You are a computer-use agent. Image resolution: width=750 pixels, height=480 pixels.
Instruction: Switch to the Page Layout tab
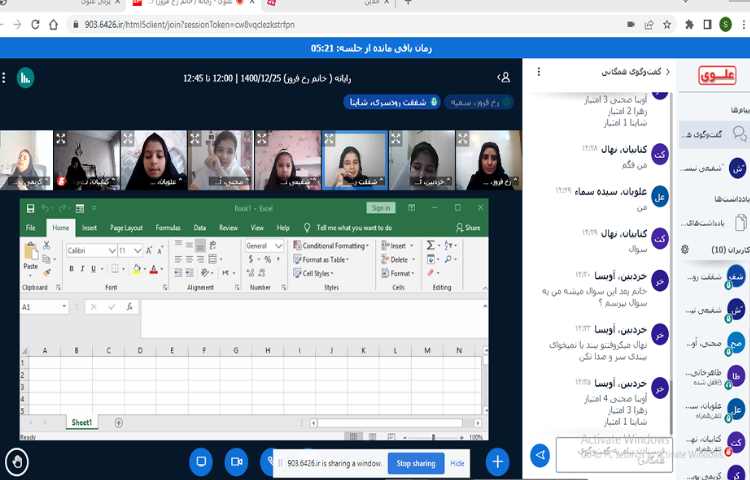(126, 228)
